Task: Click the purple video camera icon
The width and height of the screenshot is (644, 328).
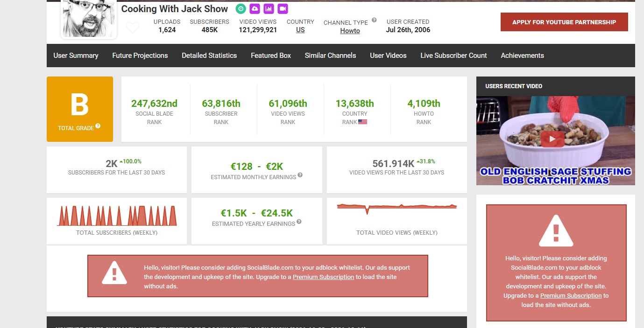Action: coord(283,9)
